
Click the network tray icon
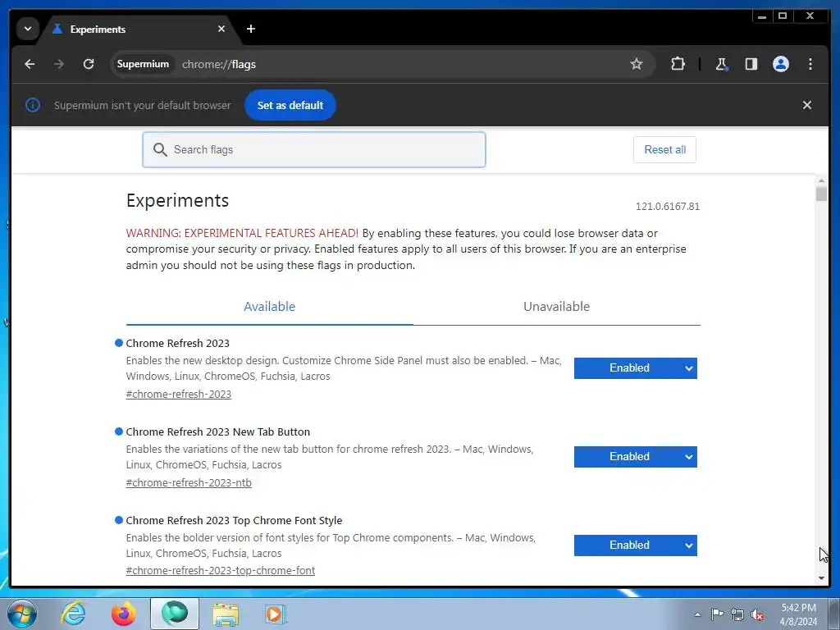(x=737, y=614)
